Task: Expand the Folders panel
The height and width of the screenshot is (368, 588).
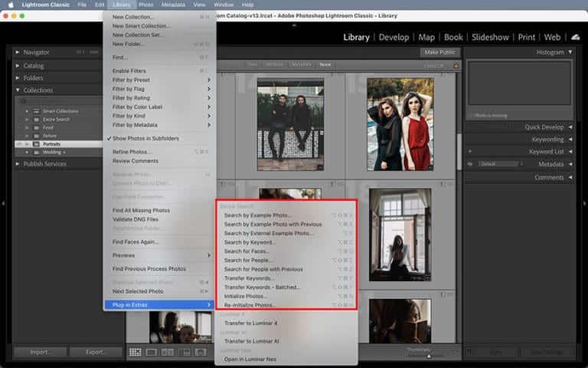Action: (x=18, y=77)
